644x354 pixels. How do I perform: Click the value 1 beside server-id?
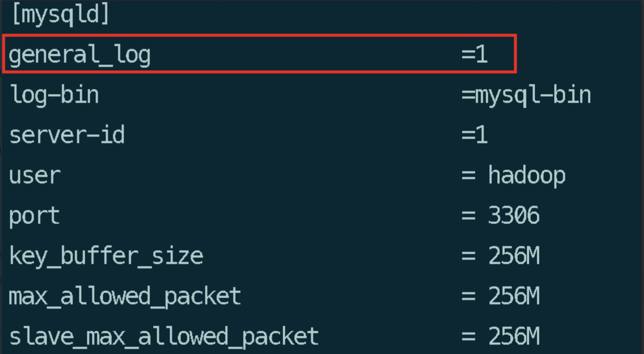coord(481,135)
